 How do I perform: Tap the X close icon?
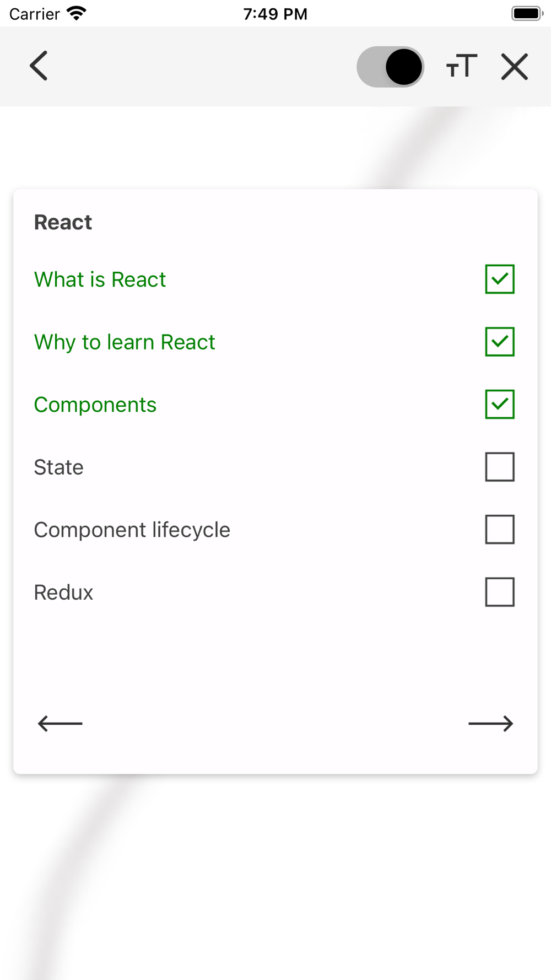(515, 67)
